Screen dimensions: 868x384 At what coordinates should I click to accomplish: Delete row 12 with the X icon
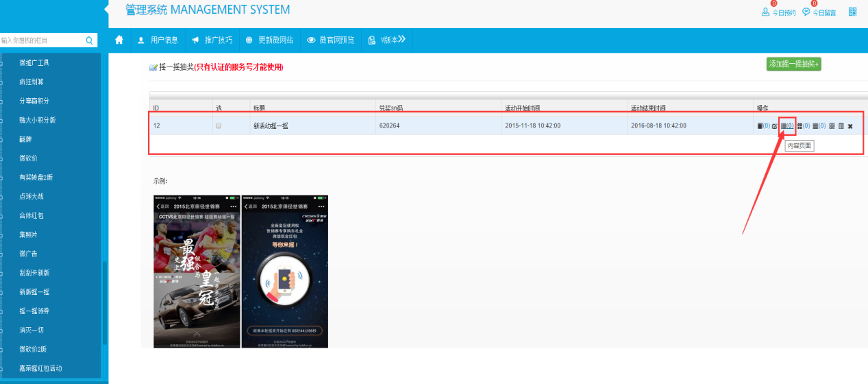[x=850, y=126]
